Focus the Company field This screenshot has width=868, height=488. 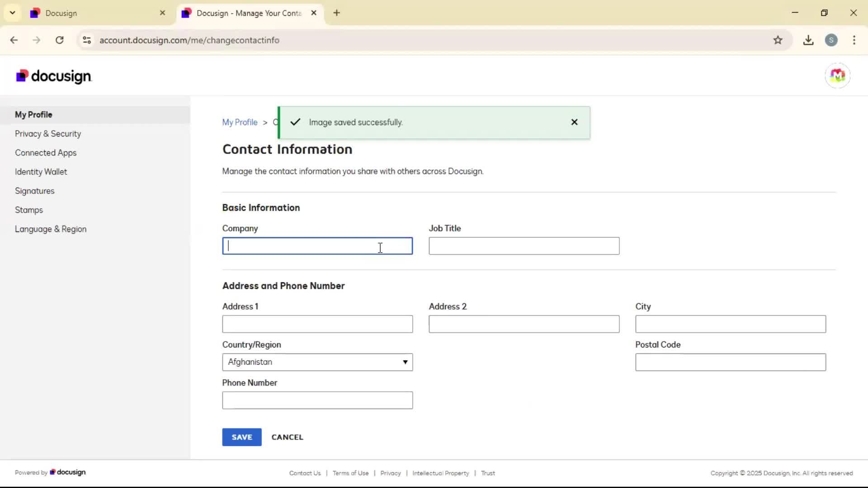pos(317,246)
